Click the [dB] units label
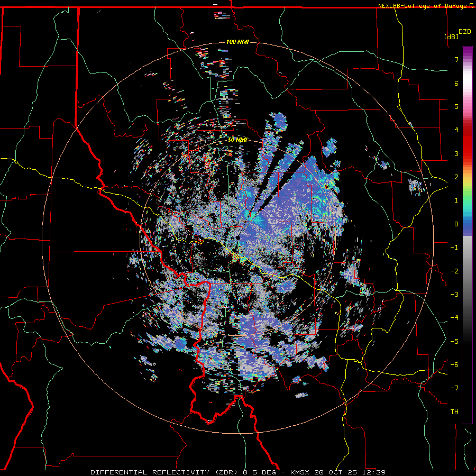The image size is (476, 476). 451,36
